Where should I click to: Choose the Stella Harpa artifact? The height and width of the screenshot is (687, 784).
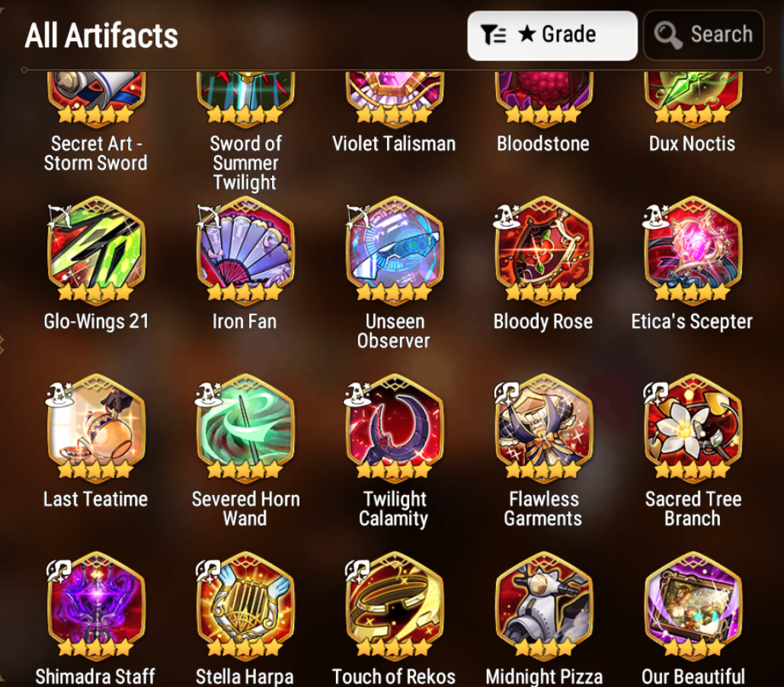(x=245, y=606)
